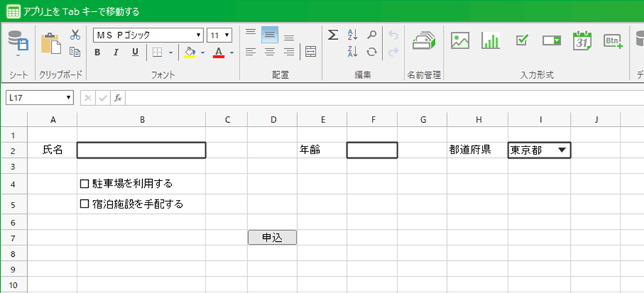Click the 氏名 input cell

(141, 150)
